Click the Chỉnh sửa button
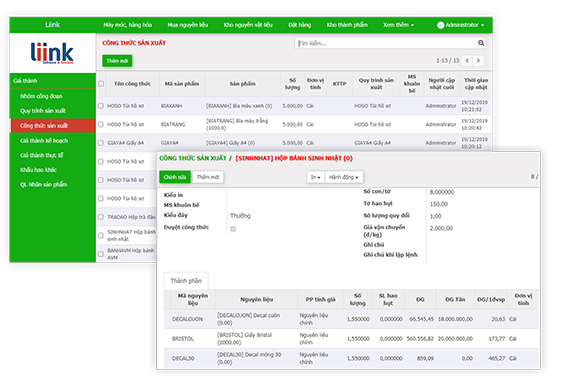The image size is (570, 382). (x=175, y=177)
